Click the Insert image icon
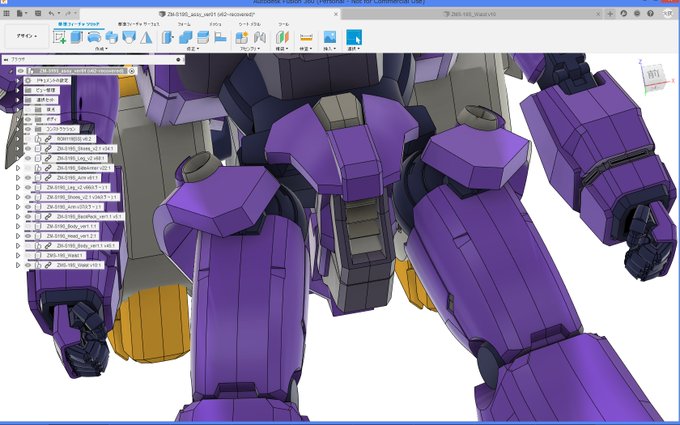The width and height of the screenshot is (680, 425). click(330, 37)
